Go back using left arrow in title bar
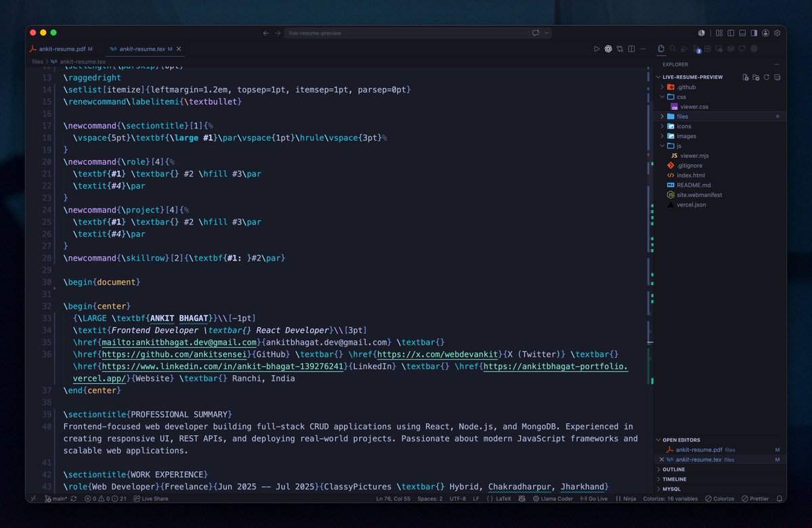Screen dimensions: 812x528 [x=265, y=32]
